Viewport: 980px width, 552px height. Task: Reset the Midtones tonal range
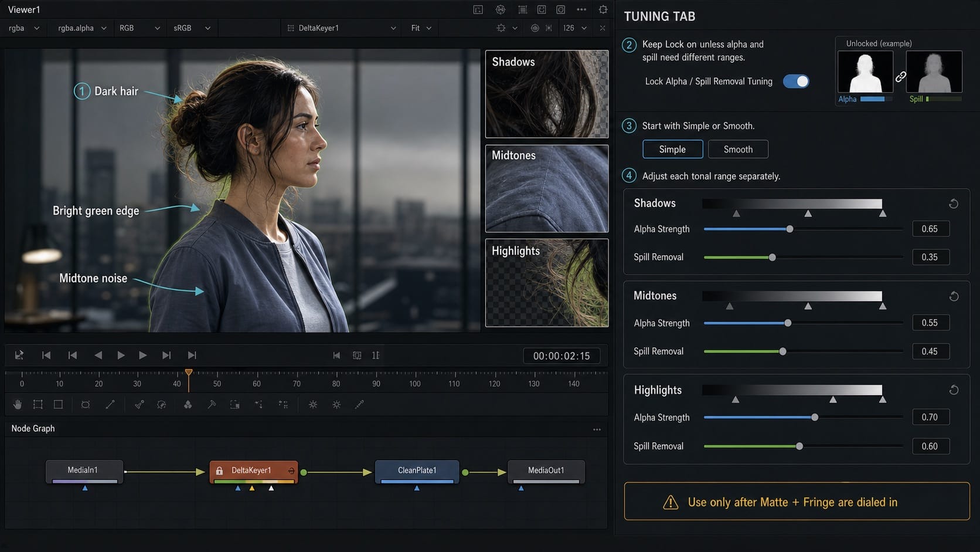[x=954, y=296]
